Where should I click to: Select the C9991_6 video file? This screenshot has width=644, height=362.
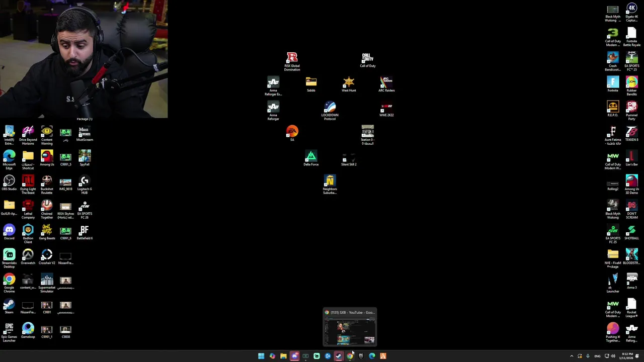pos(65,232)
